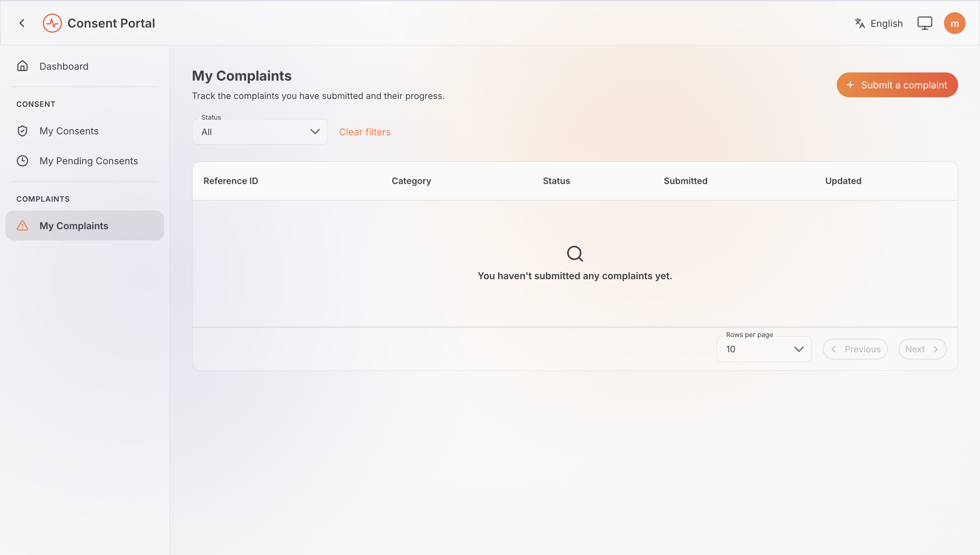
Task: Open the Status filter dropdown
Action: (x=260, y=132)
